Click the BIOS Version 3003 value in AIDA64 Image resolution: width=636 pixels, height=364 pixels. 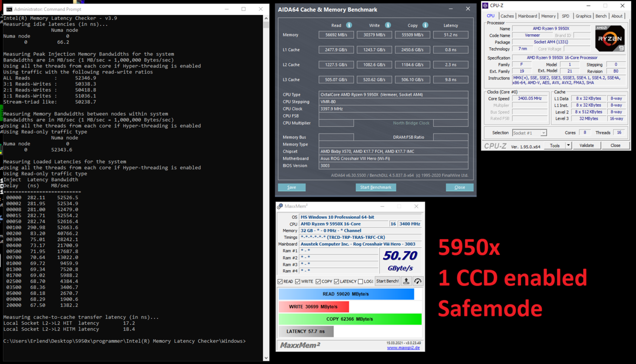tap(394, 166)
